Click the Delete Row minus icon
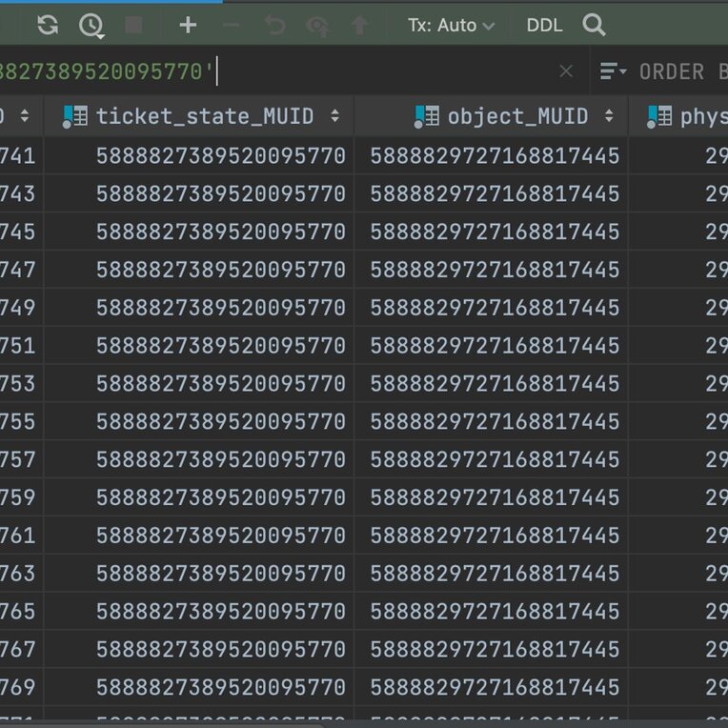Screen dimensions: 728x728 pyautogui.click(x=231, y=26)
